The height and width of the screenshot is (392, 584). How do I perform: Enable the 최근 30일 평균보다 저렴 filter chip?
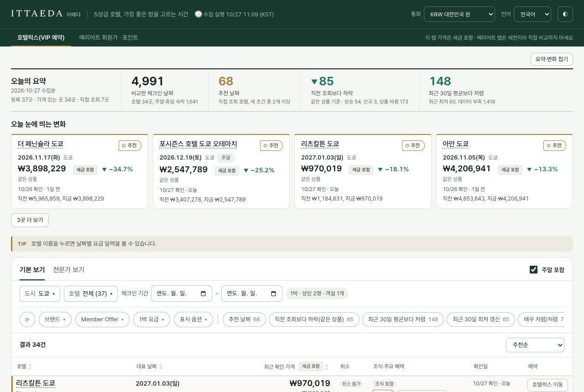pos(403,320)
